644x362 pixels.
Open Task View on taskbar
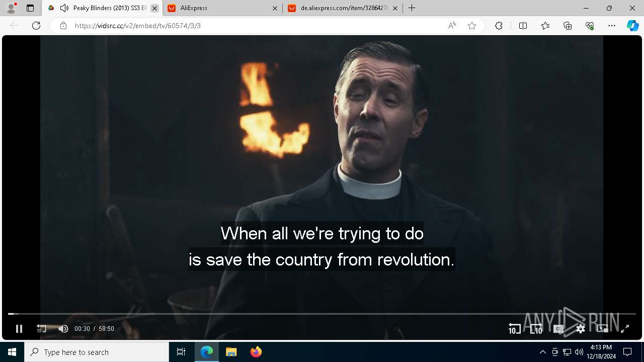[x=181, y=352]
